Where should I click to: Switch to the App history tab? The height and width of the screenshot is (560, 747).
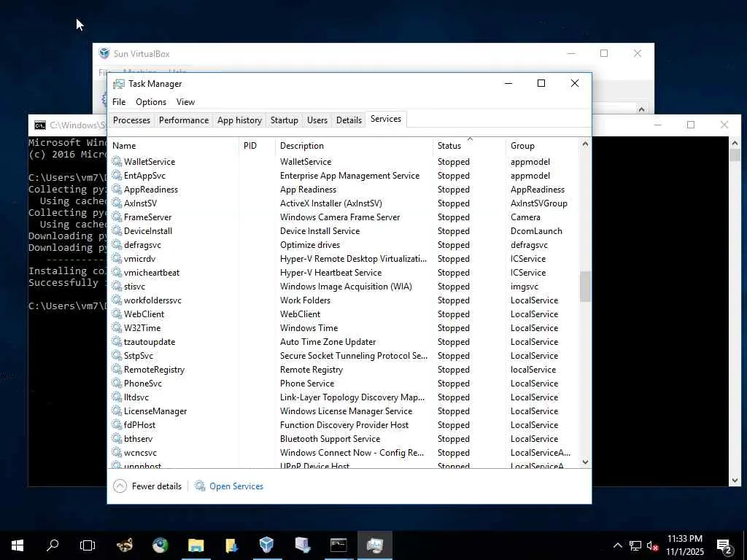click(x=239, y=120)
